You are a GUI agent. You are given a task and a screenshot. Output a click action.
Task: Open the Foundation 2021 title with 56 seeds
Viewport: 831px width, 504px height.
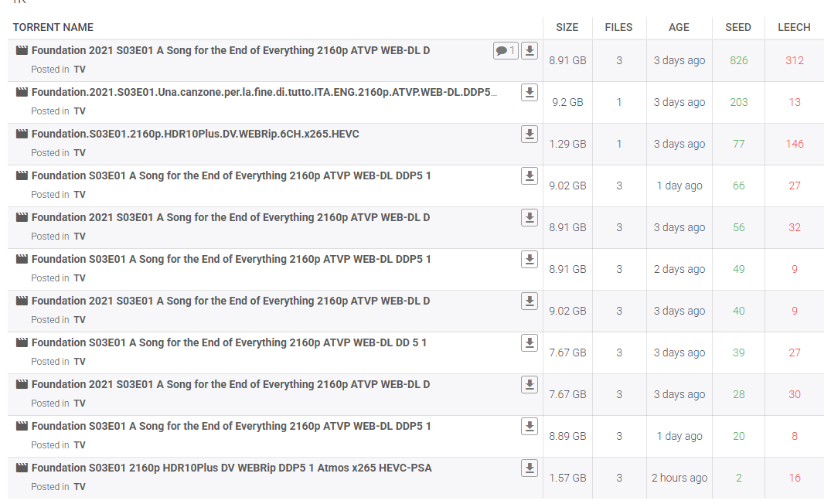230,217
